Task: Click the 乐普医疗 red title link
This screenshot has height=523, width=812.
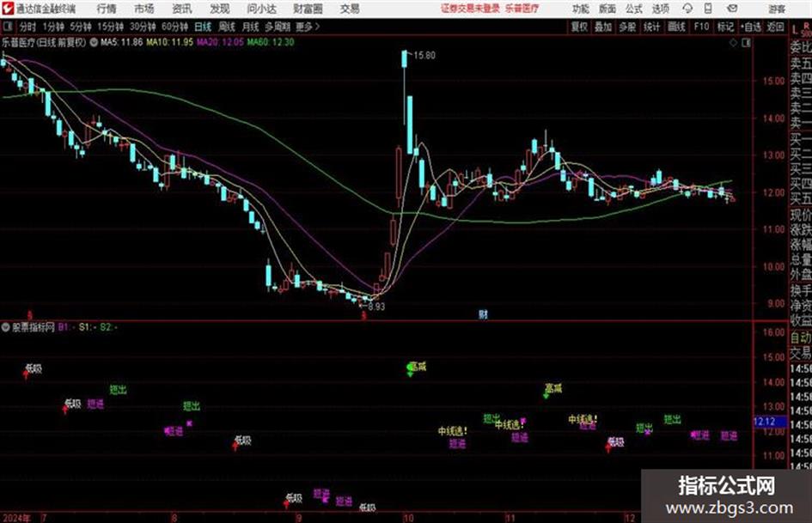Action: point(521,9)
